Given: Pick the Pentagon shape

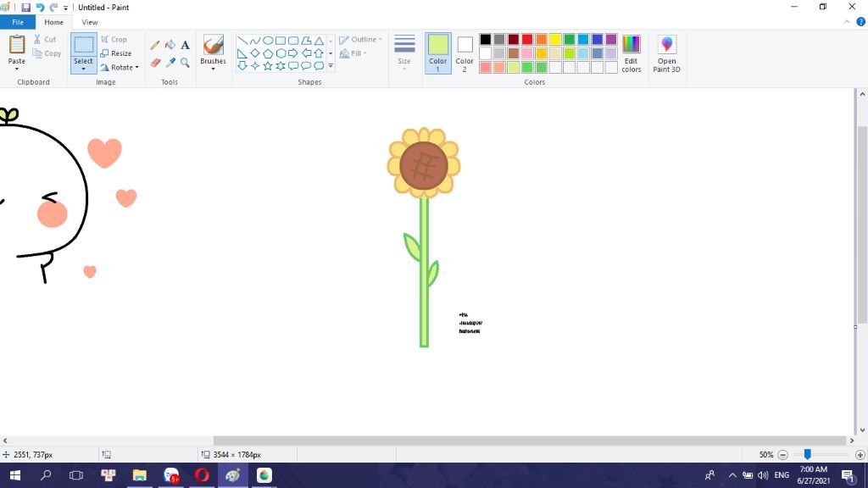Looking at the screenshot, I should [x=267, y=53].
